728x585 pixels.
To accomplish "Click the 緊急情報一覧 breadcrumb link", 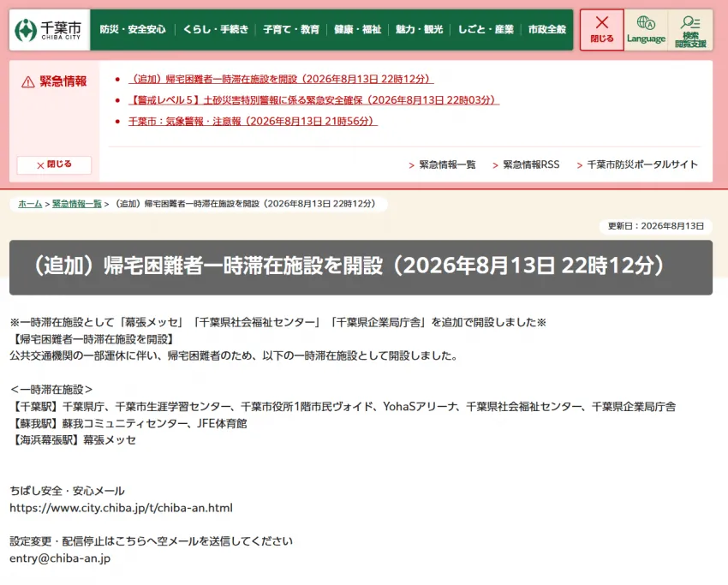I will coord(76,204).
